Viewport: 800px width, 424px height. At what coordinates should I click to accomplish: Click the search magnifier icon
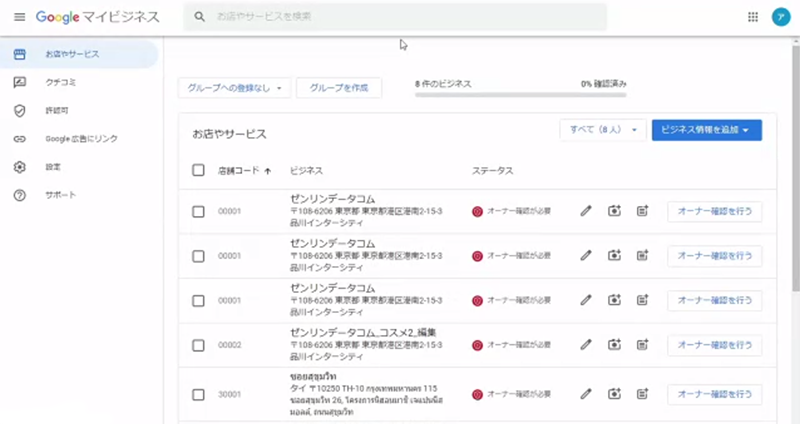coord(200,17)
